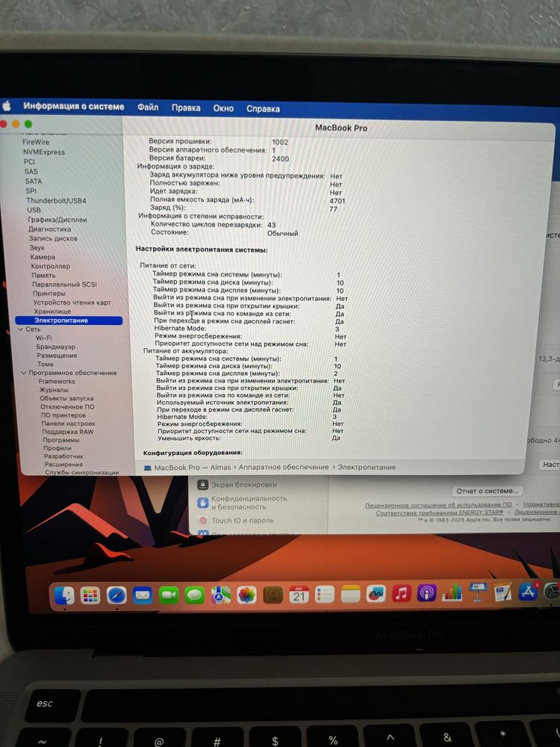Click Электропитание in the path bar

pos(367,468)
